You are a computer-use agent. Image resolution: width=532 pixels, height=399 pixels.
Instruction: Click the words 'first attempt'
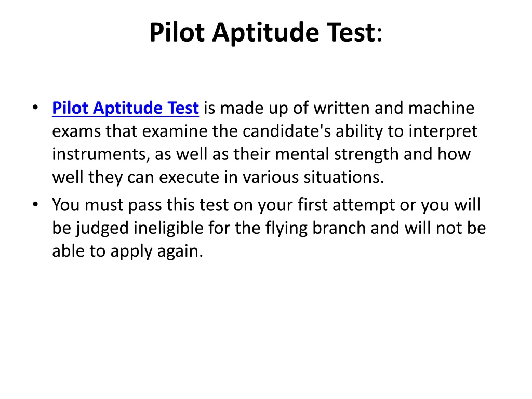click(x=346, y=206)
